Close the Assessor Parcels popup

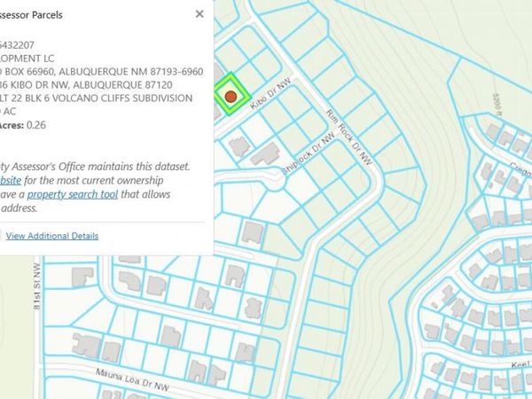click(199, 14)
